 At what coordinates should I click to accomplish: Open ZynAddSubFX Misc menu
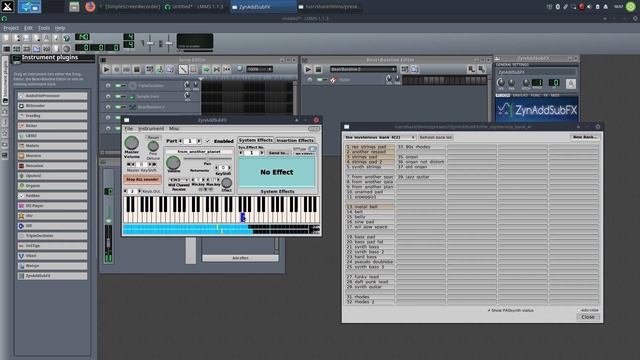pyautogui.click(x=174, y=129)
